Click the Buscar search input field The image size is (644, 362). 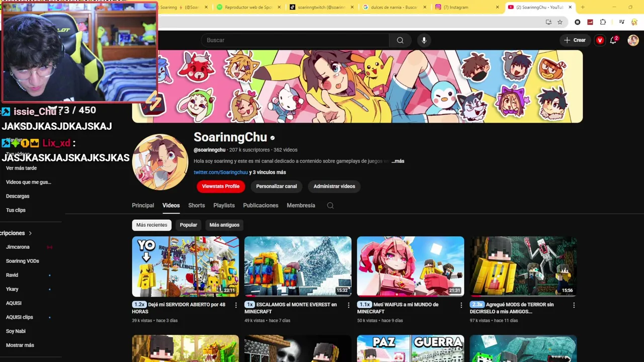coord(295,40)
